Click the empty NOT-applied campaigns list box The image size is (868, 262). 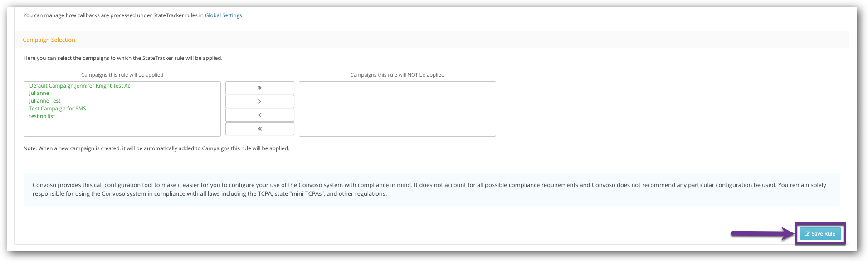click(397, 109)
